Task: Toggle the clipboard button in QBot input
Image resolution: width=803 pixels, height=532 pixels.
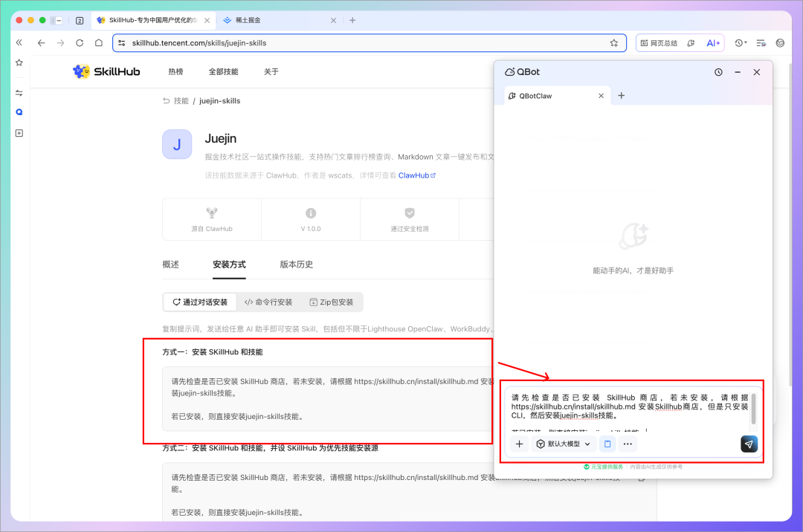Action: point(607,444)
